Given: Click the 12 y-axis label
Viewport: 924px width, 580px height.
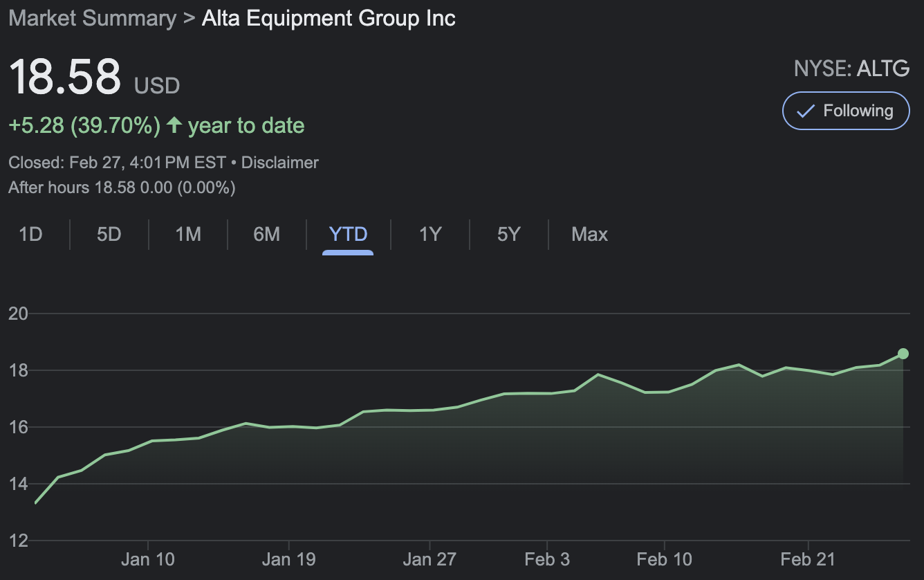Looking at the screenshot, I should (x=18, y=541).
